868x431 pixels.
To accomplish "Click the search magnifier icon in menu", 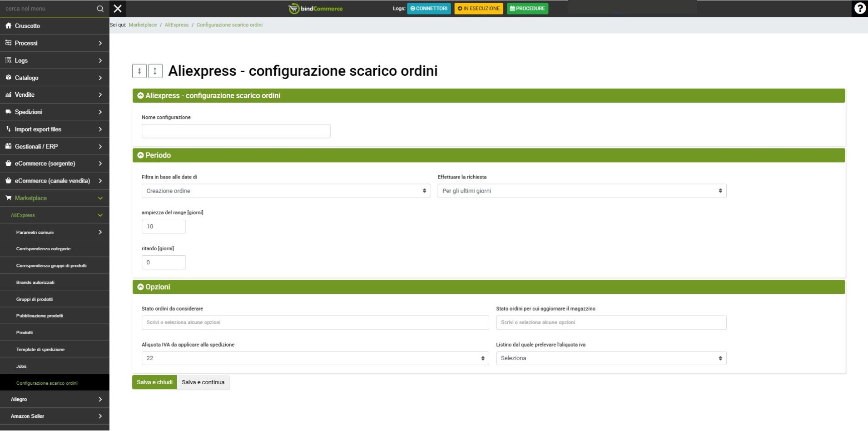I will click(x=100, y=9).
